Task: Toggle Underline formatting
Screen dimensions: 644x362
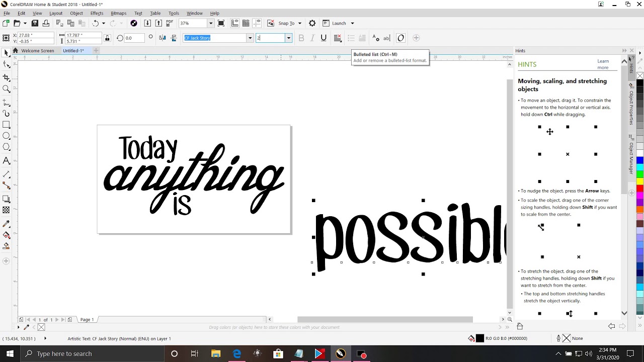Action: click(x=324, y=38)
